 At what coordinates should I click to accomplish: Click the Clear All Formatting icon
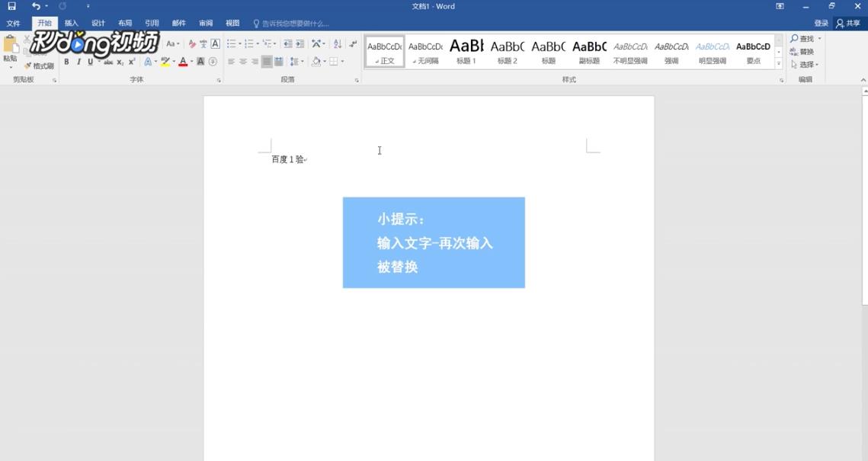point(192,43)
